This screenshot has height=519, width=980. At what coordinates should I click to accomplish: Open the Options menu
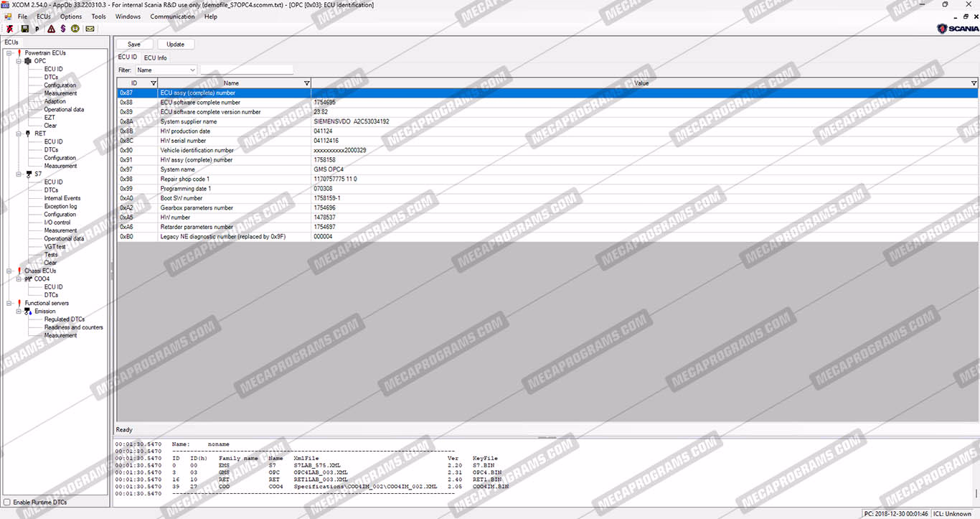(71, 17)
